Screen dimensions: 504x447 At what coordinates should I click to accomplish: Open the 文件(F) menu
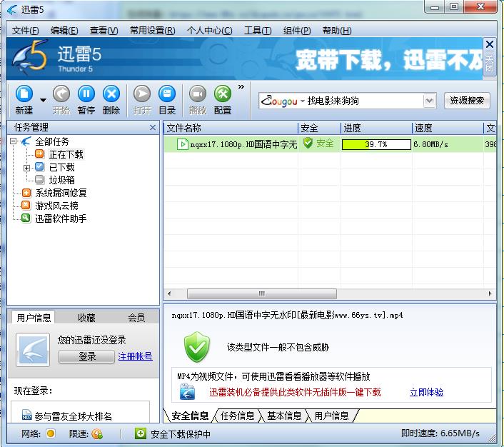point(26,31)
